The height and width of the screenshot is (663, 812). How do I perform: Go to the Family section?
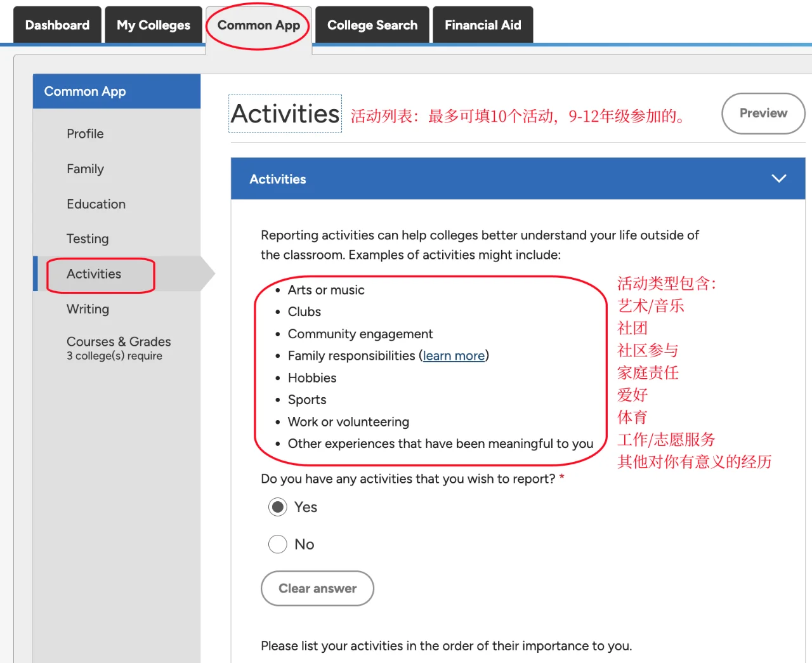pos(85,169)
